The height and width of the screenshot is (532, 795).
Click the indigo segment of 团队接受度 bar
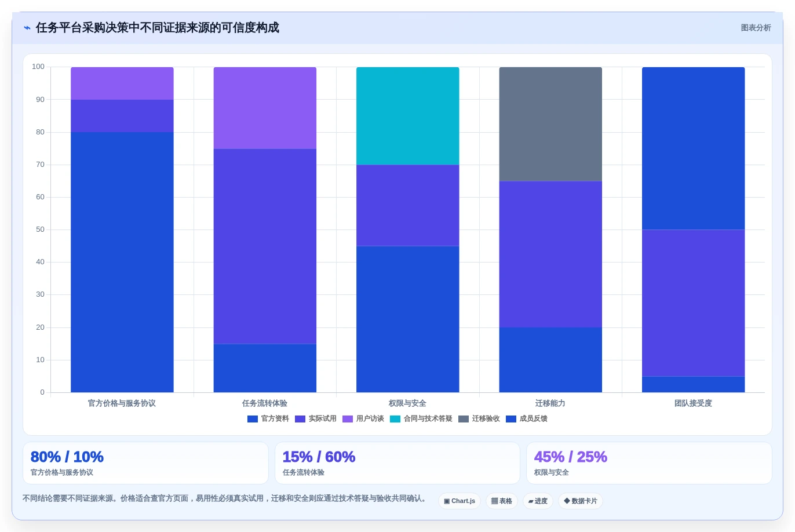(x=694, y=303)
